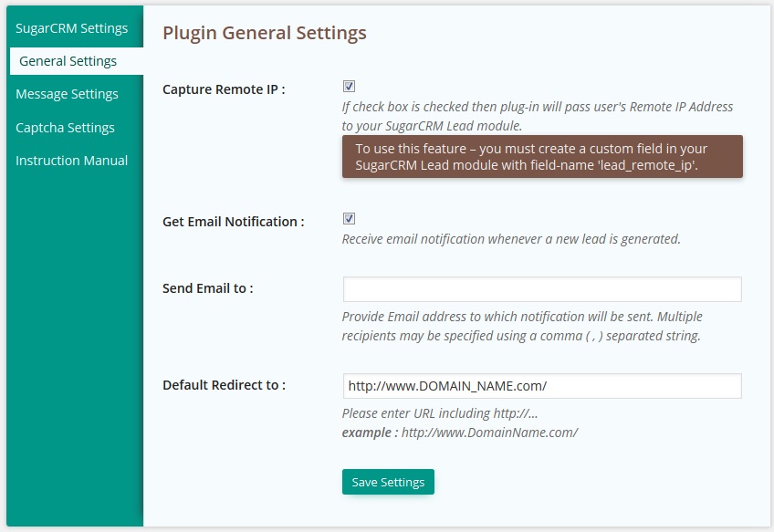The image size is (774, 532).
Task: Toggle the Get Email Notification checkbox
Action: (x=349, y=219)
